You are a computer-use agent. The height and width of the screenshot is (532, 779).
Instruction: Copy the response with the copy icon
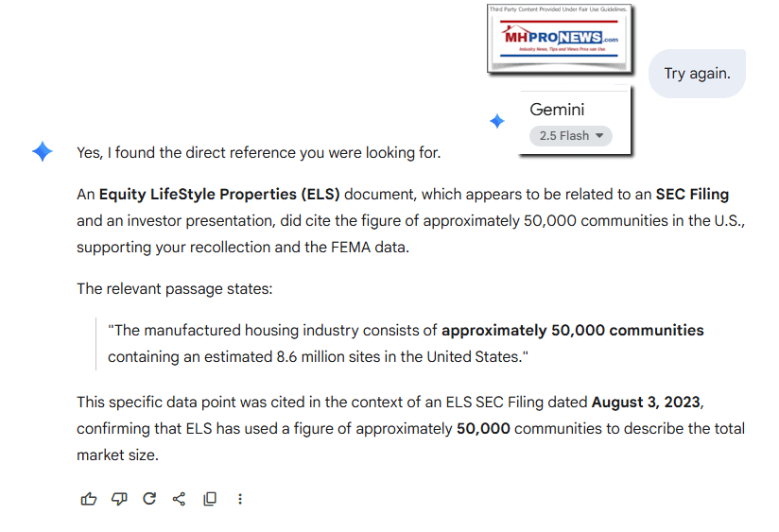[x=210, y=499]
